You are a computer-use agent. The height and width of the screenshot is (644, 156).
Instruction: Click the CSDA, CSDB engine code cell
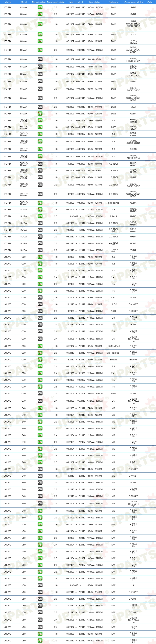point(133,134)
